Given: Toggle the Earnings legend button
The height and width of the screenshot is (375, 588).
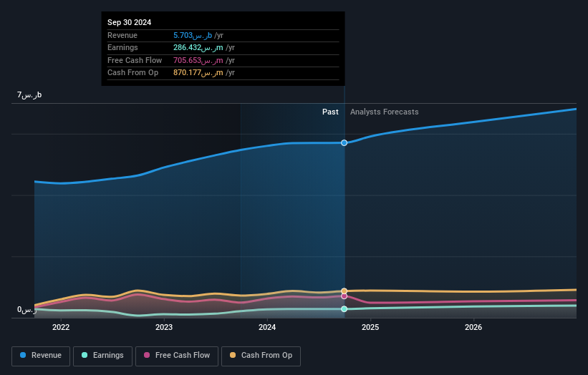Looking at the screenshot, I should 102,356.
